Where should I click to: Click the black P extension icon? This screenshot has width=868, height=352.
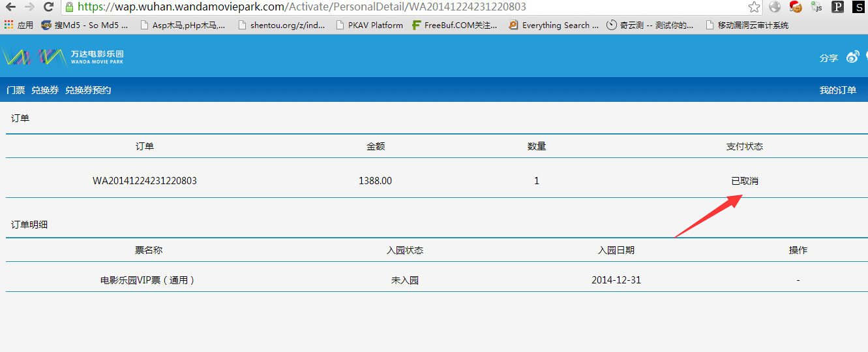click(837, 7)
